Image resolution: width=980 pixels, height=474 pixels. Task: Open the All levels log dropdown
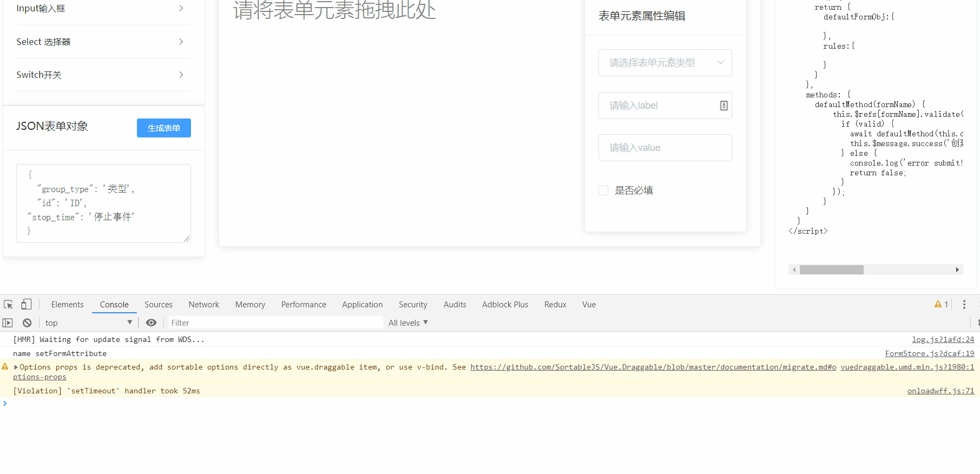pyautogui.click(x=408, y=323)
